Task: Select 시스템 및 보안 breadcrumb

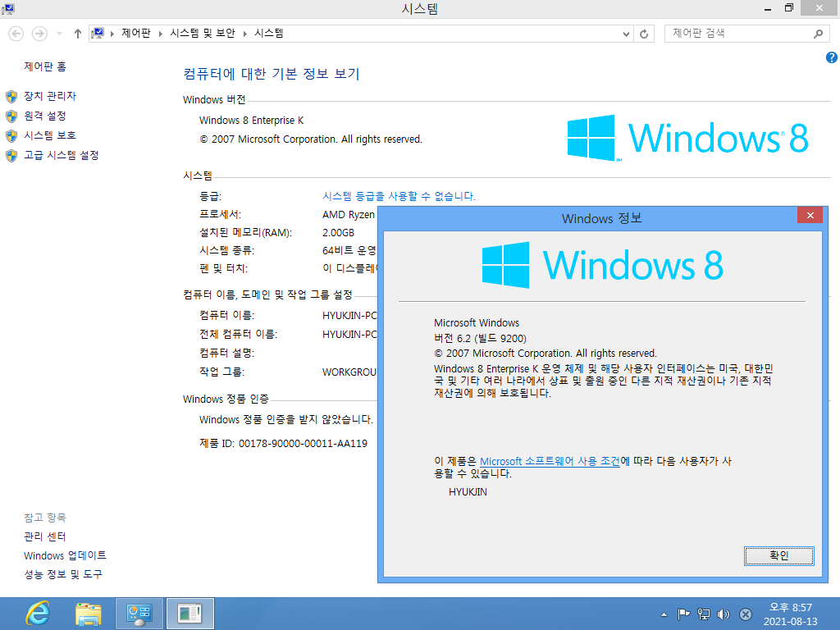Action: coord(203,33)
